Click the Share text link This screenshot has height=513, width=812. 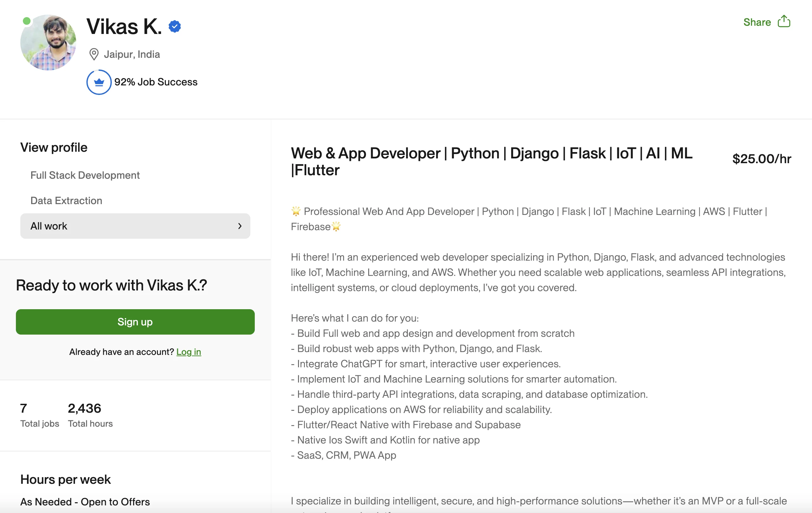[x=757, y=22]
